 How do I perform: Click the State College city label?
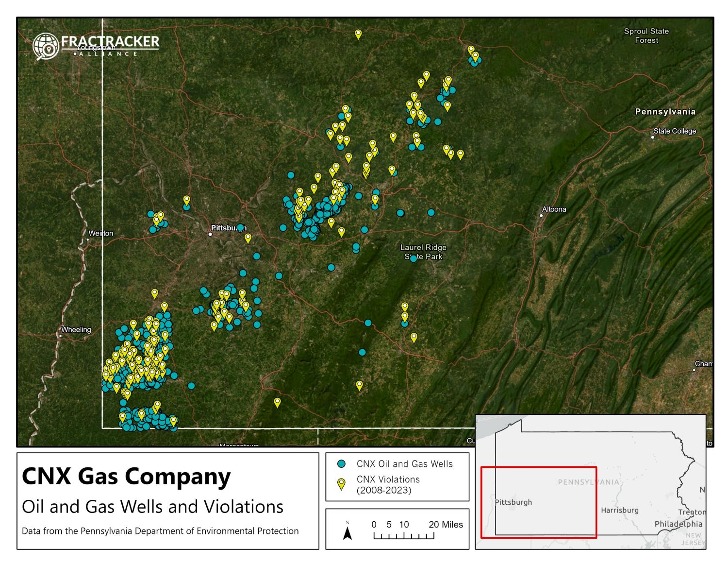coord(674,131)
